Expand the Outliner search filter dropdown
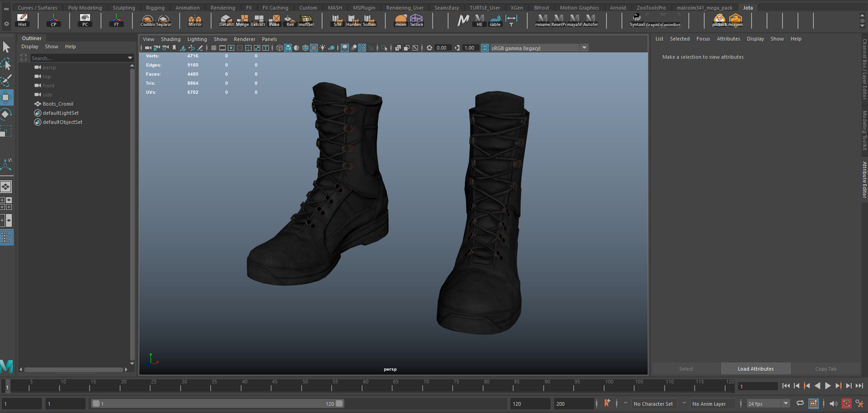 pos(130,58)
